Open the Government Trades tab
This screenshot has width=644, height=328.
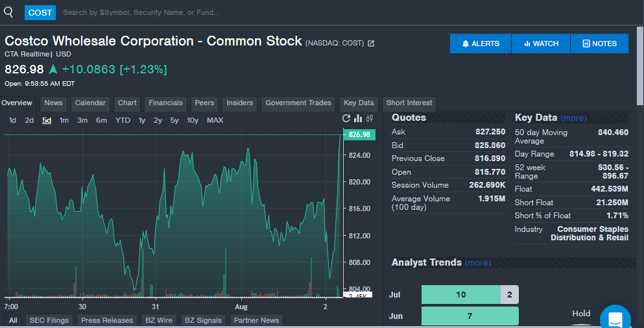click(x=298, y=103)
